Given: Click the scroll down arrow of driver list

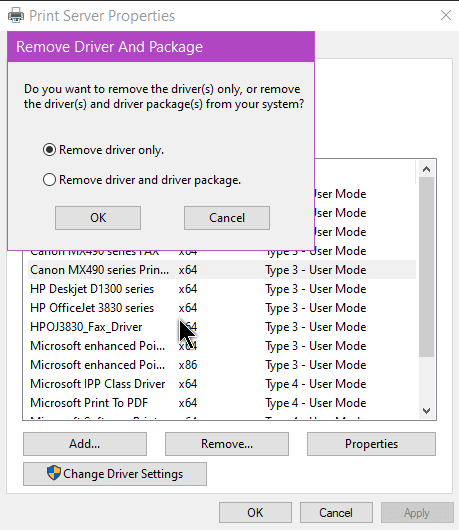Looking at the screenshot, I should [427, 411].
